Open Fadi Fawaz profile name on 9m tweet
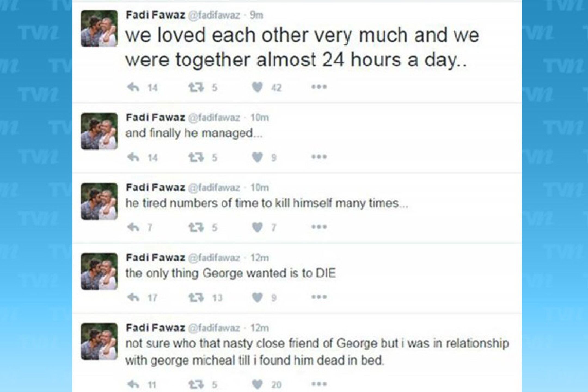The width and height of the screenshot is (588, 392). point(155,15)
